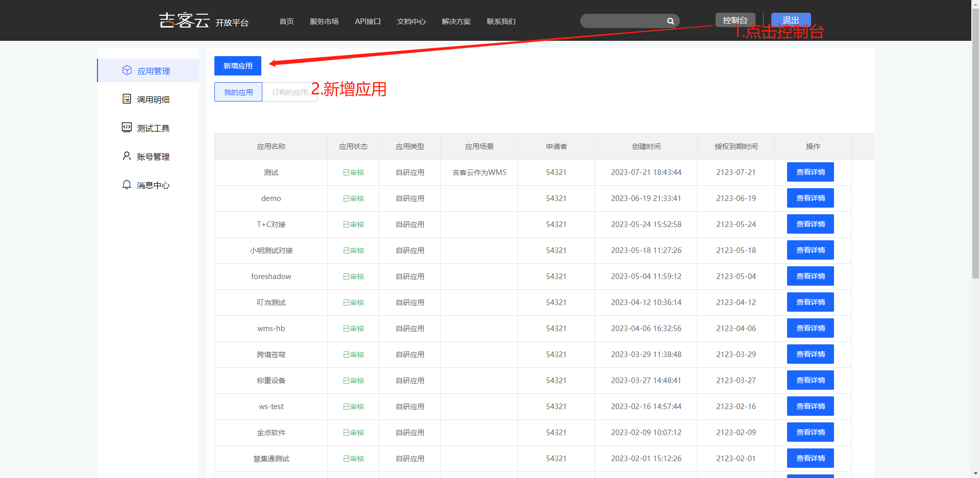
Task: Open the 首页 menu item
Action: pyautogui.click(x=286, y=21)
